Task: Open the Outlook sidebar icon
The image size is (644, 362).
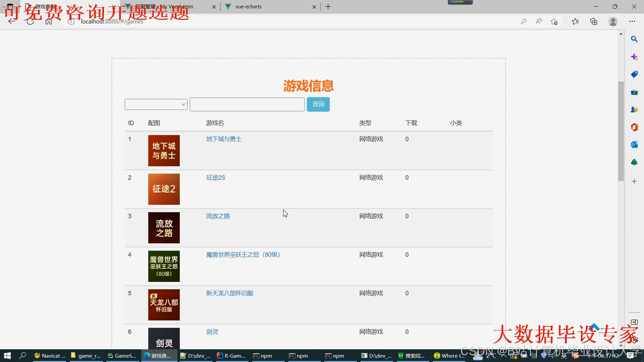Action: coord(634,145)
